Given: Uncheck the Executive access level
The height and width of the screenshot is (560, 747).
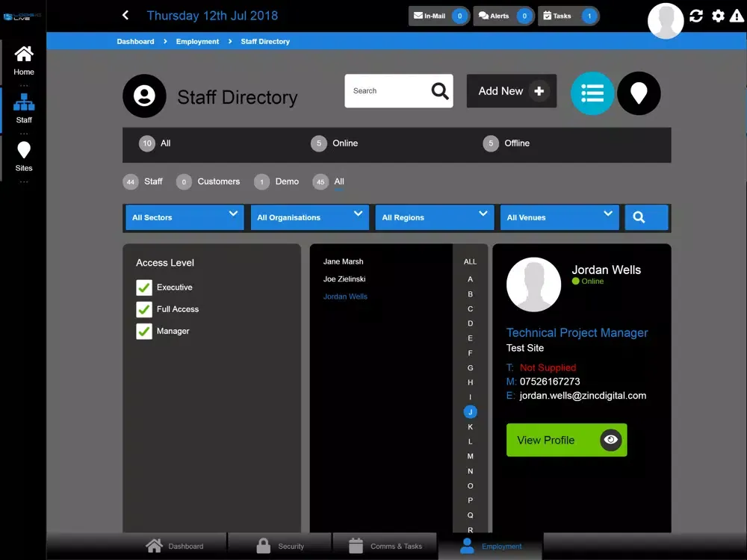Looking at the screenshot, I should [x=144, y=287].
